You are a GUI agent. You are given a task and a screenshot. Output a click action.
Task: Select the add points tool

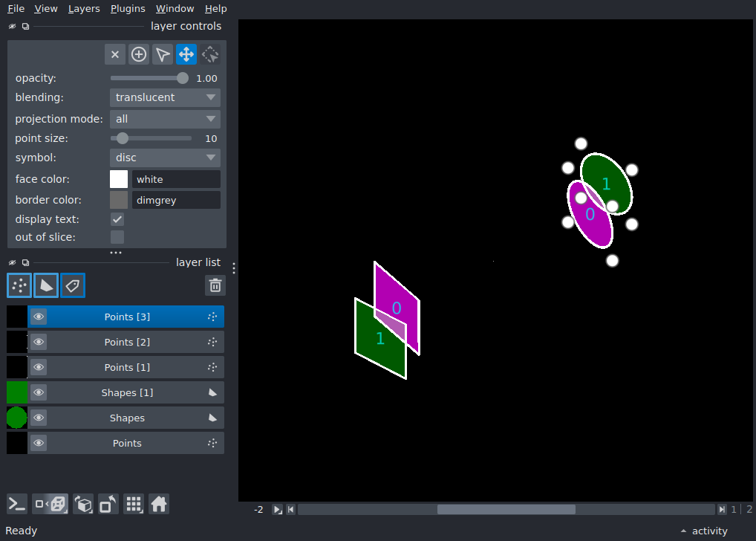pos(139,54)
